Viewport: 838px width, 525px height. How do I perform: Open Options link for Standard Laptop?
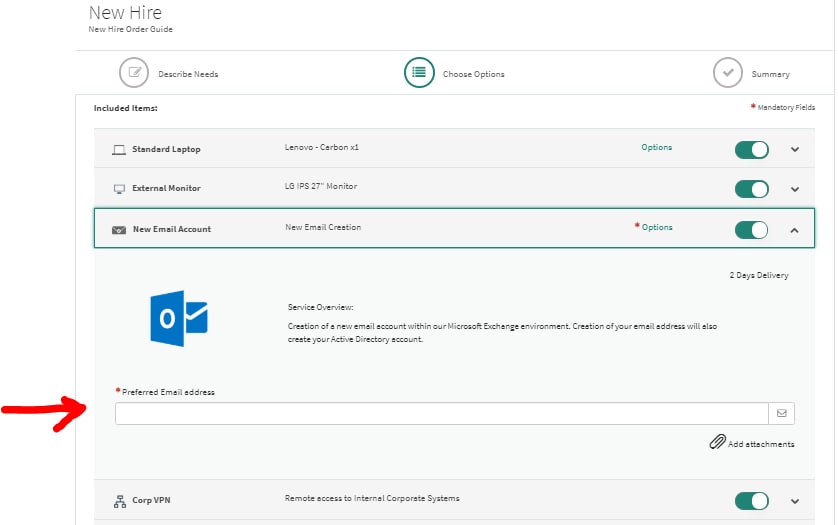point(656,147)
